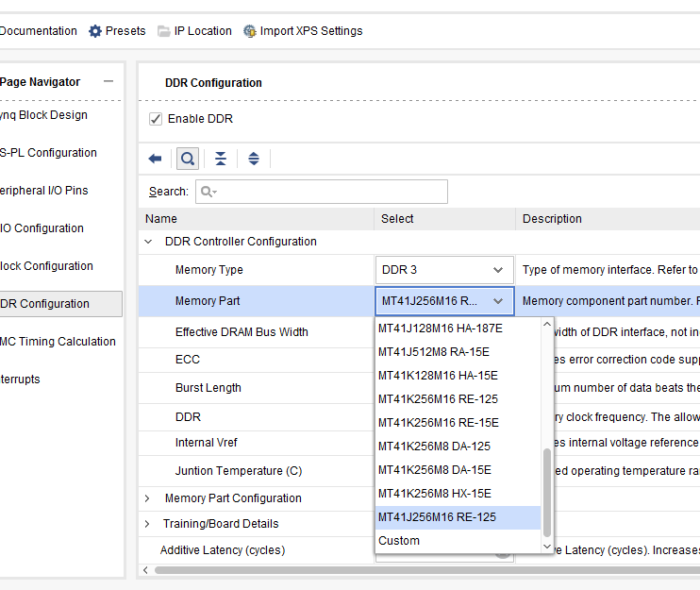The image size is (700, 590).
Task: Click the IP Location folder icon
Action: pyautogui.click(x=164, y=31)
